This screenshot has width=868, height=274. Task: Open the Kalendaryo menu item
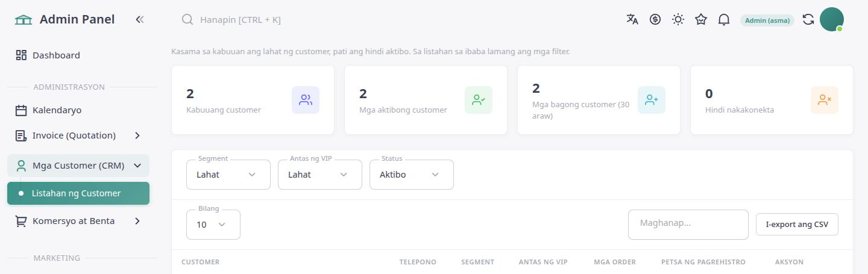tap(78, 110)
